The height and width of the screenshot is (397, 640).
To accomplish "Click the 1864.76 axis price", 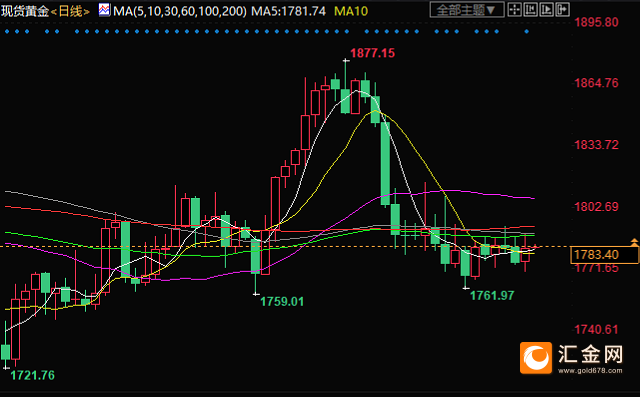I will [596, 83].
